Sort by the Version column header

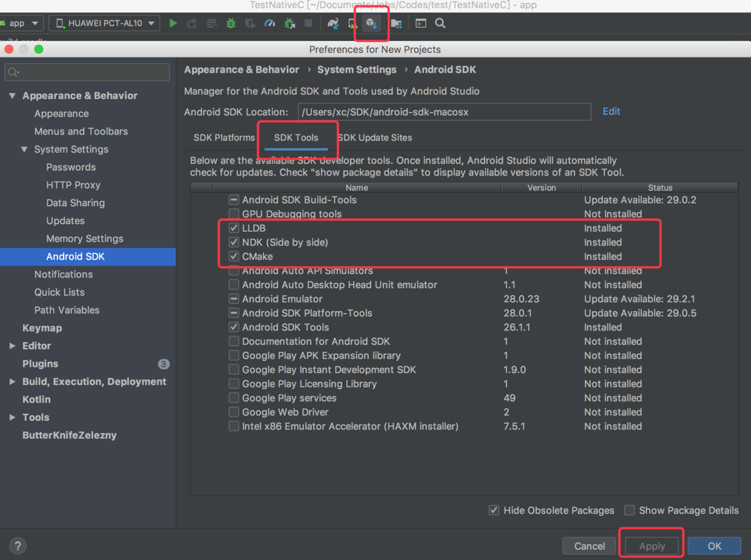(541, 188)
